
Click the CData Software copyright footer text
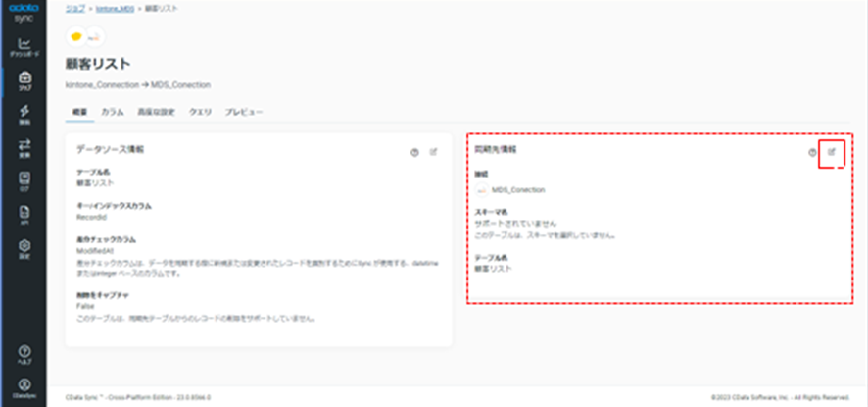click(x=781, y=397)
